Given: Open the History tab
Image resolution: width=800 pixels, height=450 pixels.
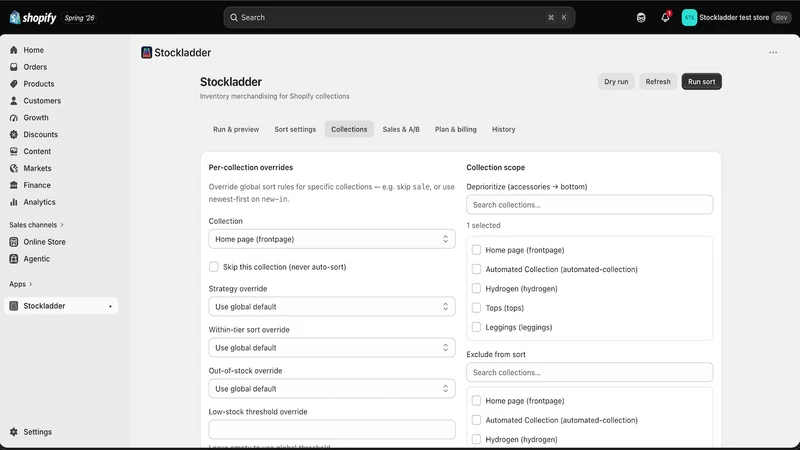Looking at the screenshot, I should (504, 130).
